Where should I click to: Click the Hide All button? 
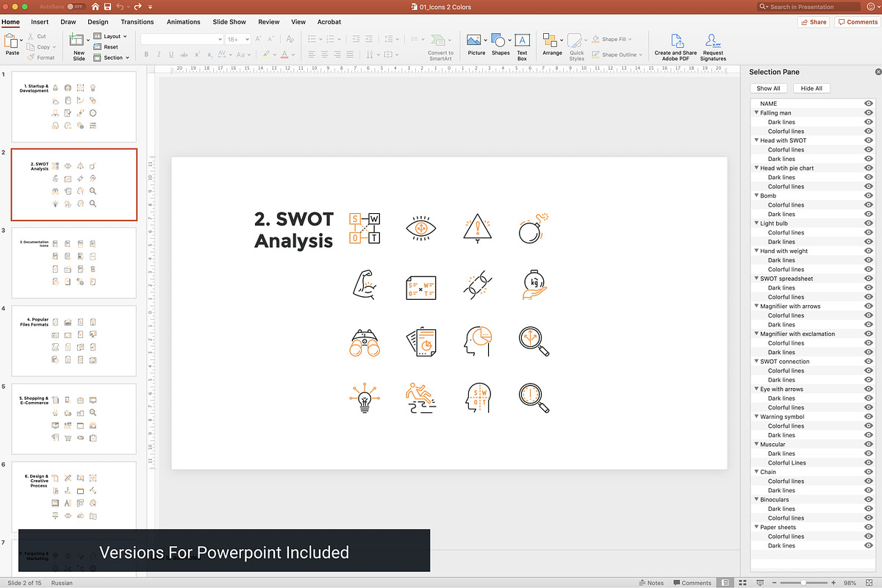click(x=811, y=88)
